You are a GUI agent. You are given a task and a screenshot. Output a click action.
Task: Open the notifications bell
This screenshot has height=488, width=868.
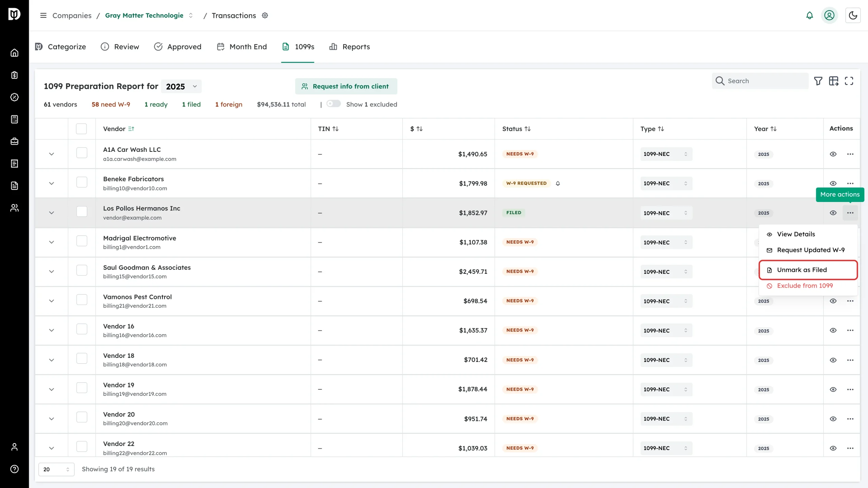pos(809,16)
